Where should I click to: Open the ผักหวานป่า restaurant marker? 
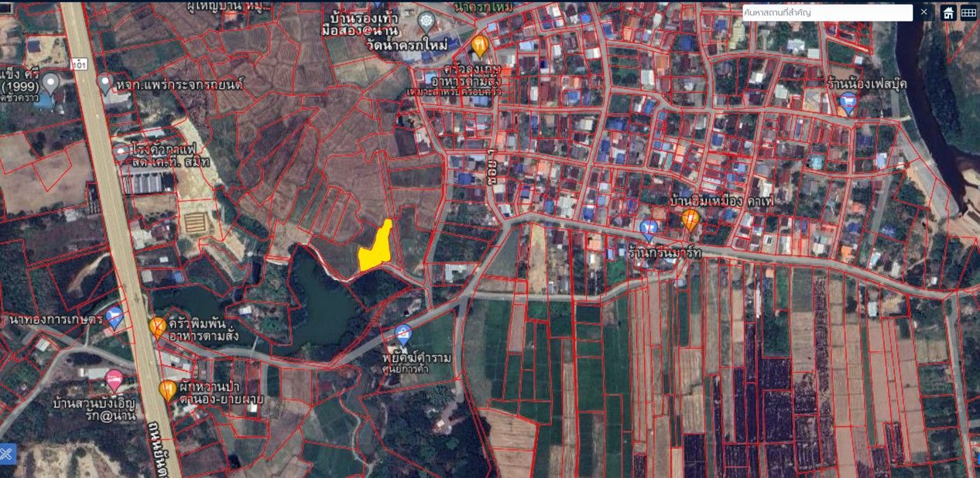coord(168,391)
